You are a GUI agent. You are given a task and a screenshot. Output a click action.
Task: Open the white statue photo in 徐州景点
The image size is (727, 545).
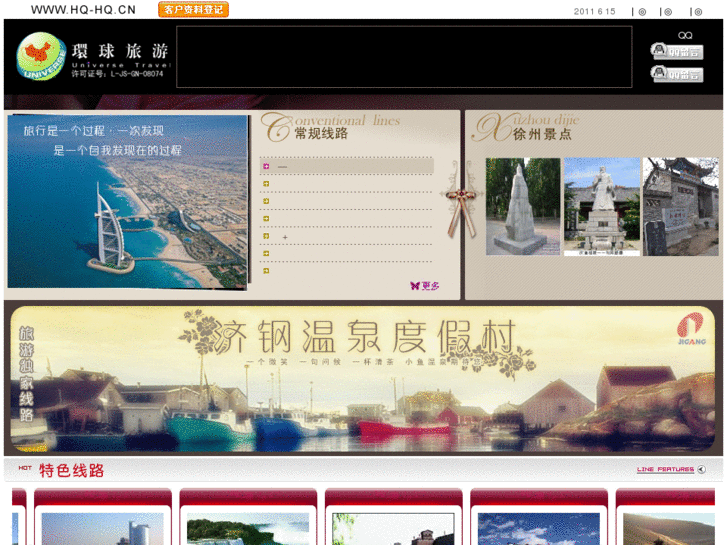[x=602, y=206]
